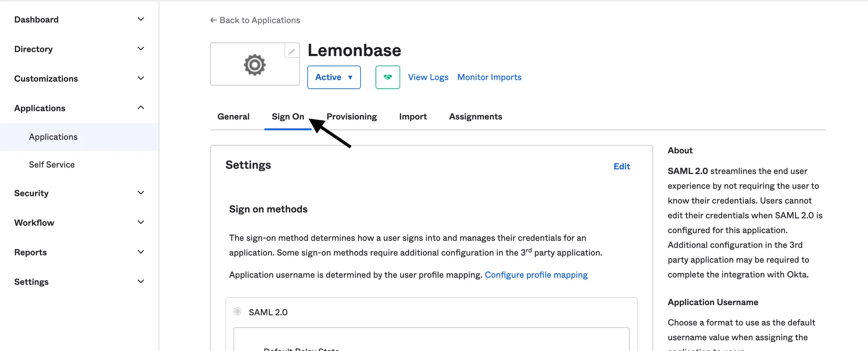Click the View Logs link

click(x=428, y=77)
